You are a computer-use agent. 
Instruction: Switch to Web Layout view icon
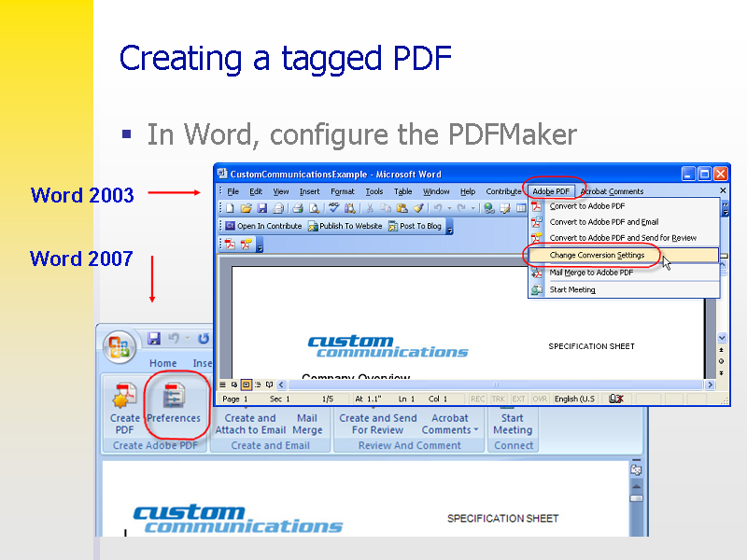(234, 385)
